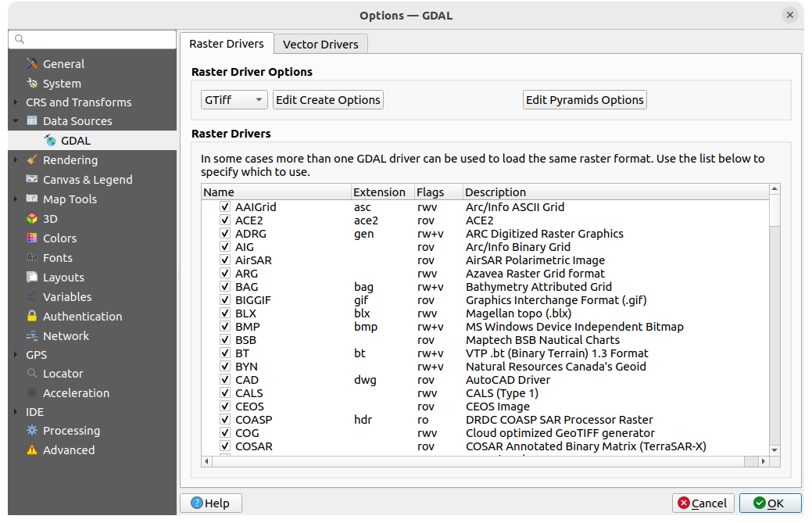Viewport: 812px width, 523px height.
Task: Open 3D settings via cube icon
Action: (x=32, y=219)
